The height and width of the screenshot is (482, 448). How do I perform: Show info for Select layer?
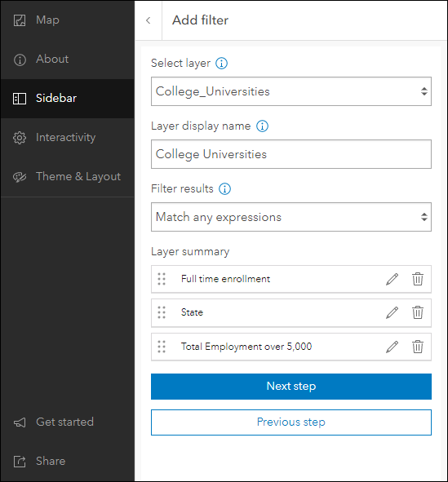click(x=221, y=64)
